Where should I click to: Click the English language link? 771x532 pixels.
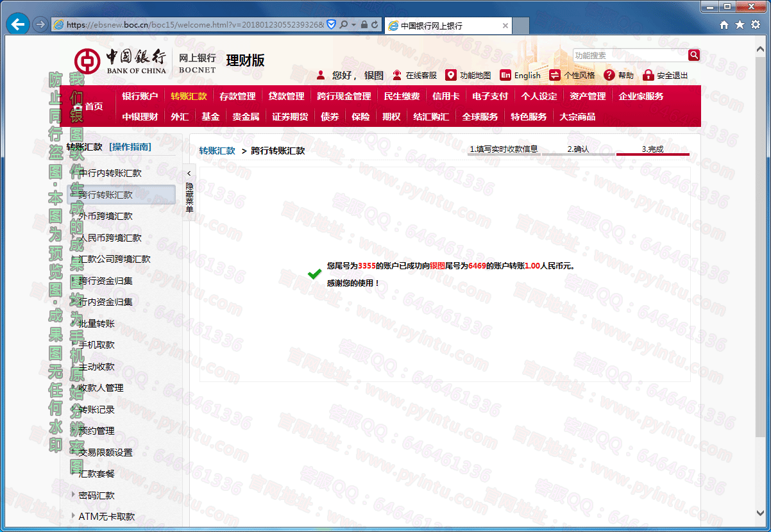527,75
